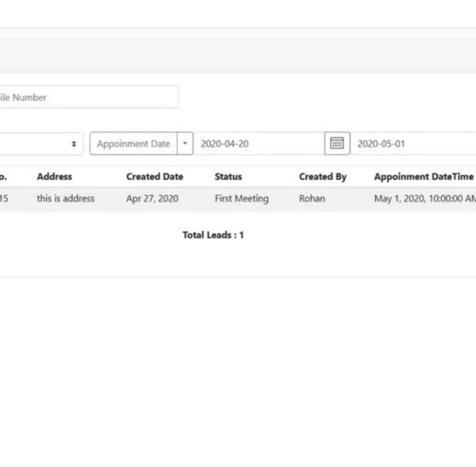The height and width of the screenshot is (467, 476).
Task: Sort by the Created Date column header
Action: pos(154,177)
